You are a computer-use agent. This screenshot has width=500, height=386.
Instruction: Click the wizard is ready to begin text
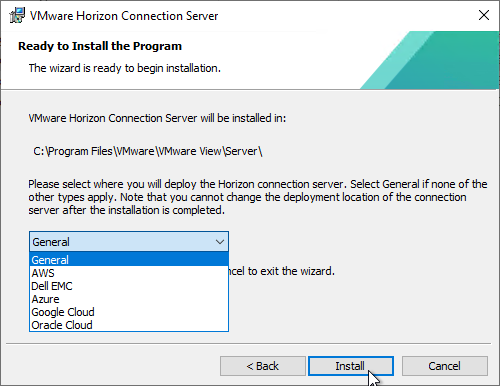click(x=125, y=68)
